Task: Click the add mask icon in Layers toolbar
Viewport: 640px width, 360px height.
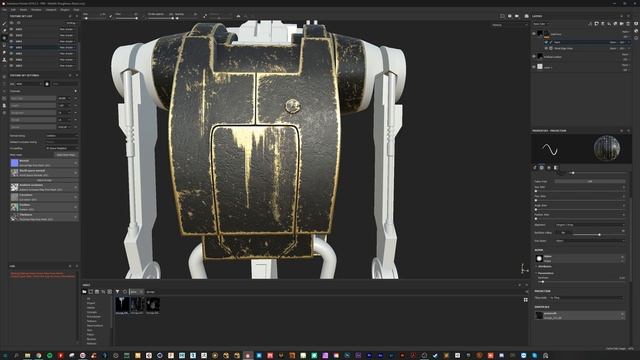Action: point(597,24)
